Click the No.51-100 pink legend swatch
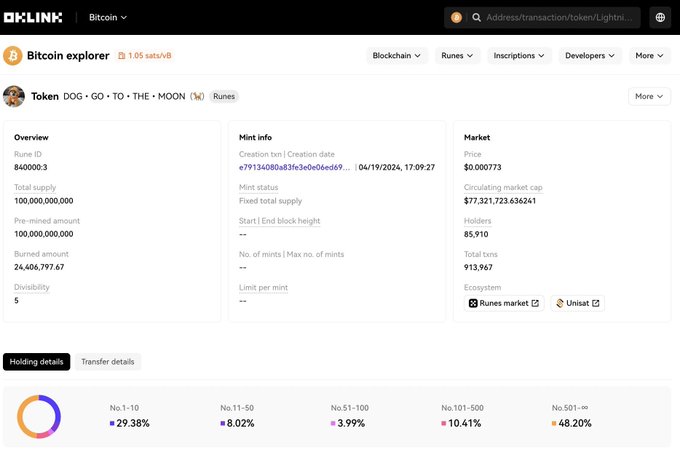Image resolution: width=680 pixels, height=455 pixels. [333, 423]
